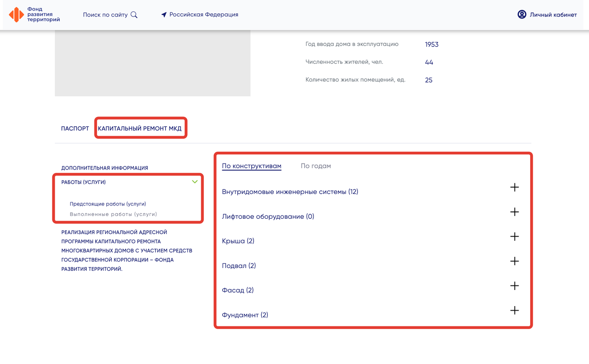
Task: Click Крыша (2) row label
Action: pyautogui.click(x=238, y=241)
